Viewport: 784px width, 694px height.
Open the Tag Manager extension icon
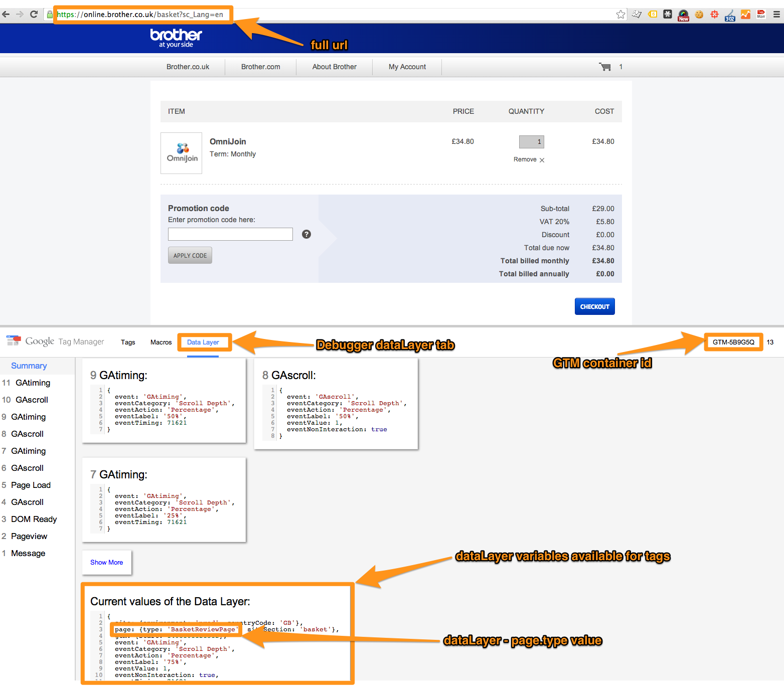click(x=761, y=14)
